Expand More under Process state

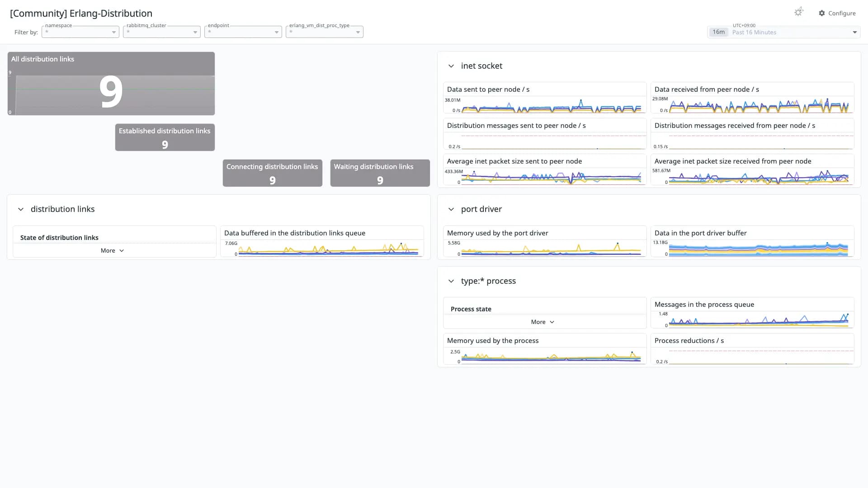(x=542, y=322)
